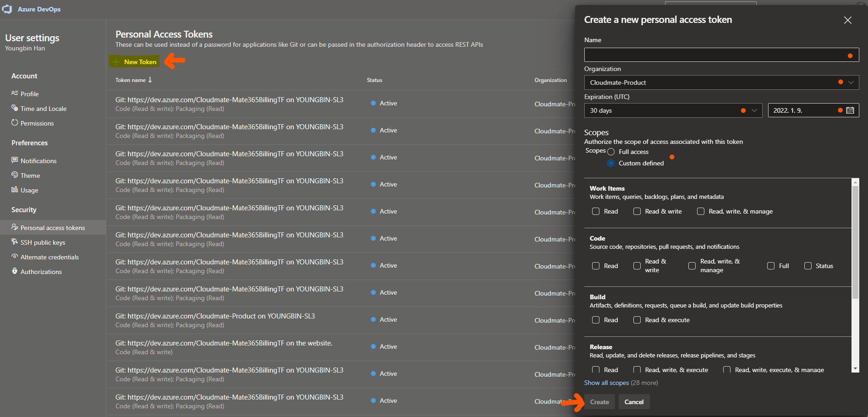This screenshot has height=417, width=868.
Task: Sort by Token name column header
Action: tap(131, 80)
